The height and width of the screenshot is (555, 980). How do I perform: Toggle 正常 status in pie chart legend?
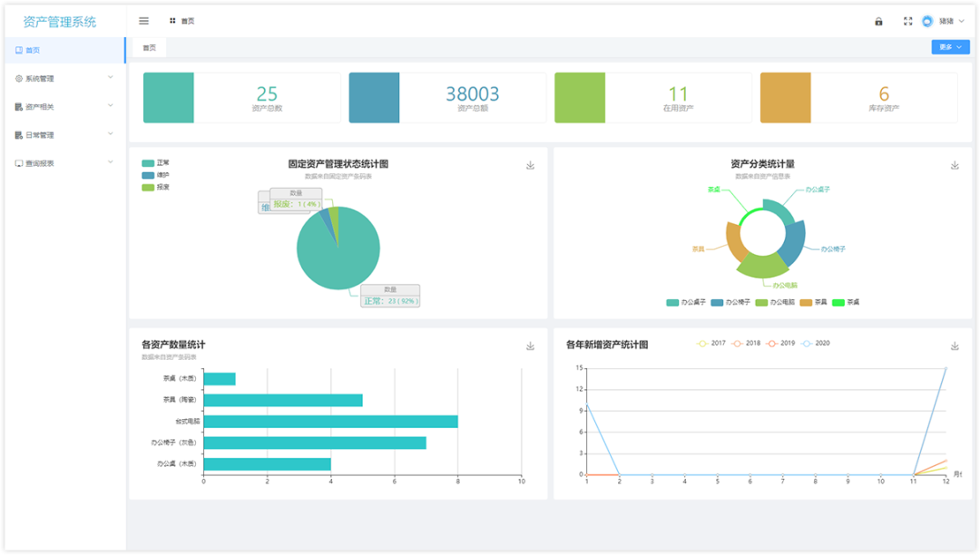156,163
